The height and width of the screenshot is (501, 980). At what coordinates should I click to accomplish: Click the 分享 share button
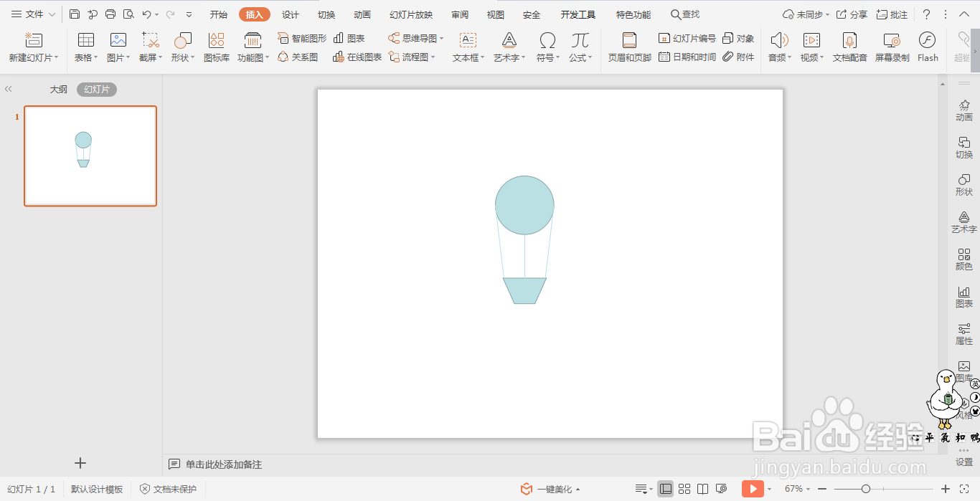pyautogui.click(x=852, y=14)
